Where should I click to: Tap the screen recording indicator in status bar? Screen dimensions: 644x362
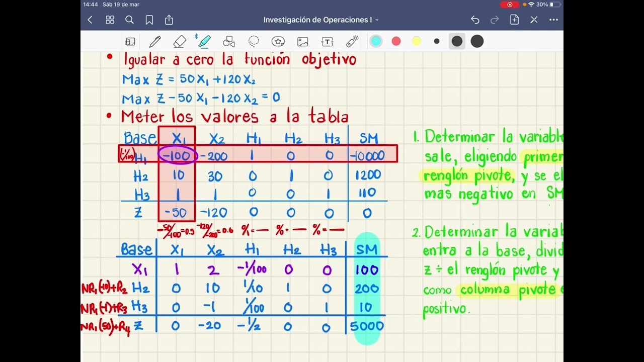point(510,5)
